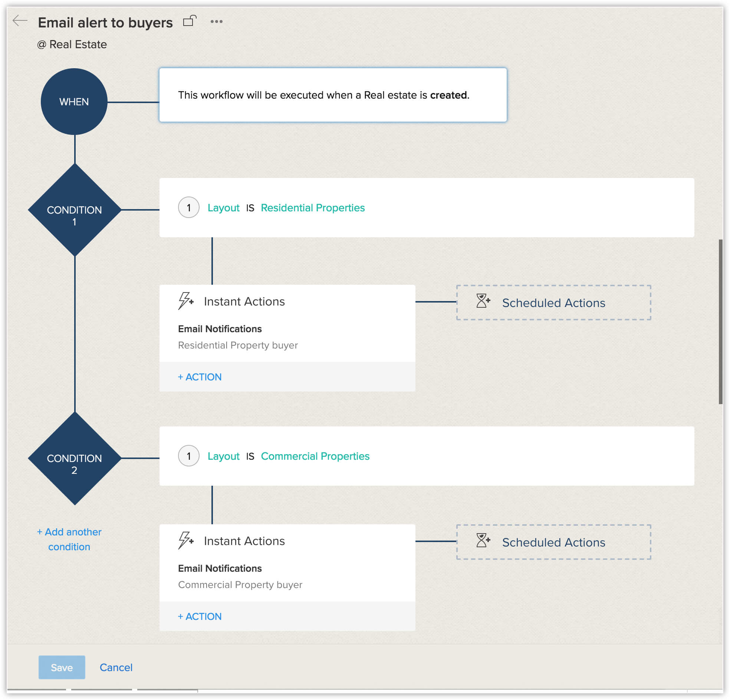Click the WHEN trigger circle

coord(74,102)
